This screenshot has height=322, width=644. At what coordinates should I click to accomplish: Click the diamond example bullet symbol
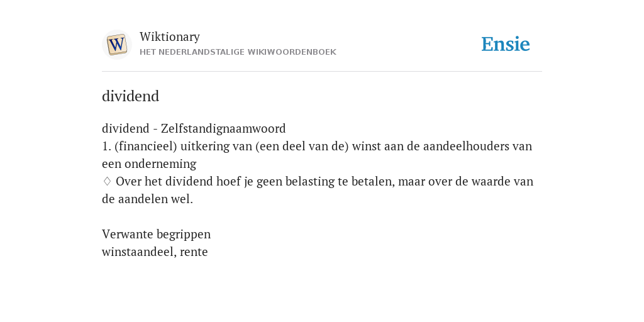(x=107, y=181)
